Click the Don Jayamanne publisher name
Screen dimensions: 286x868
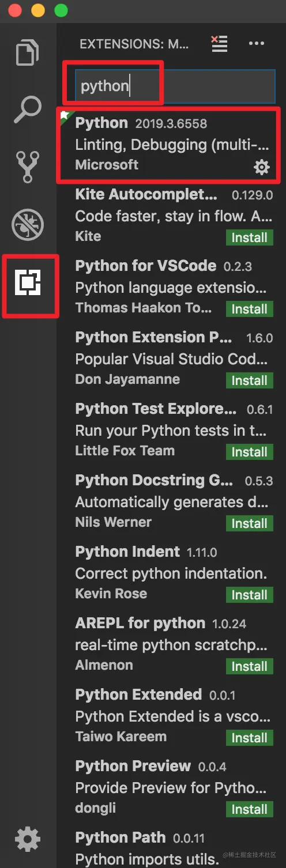point(127,379)
